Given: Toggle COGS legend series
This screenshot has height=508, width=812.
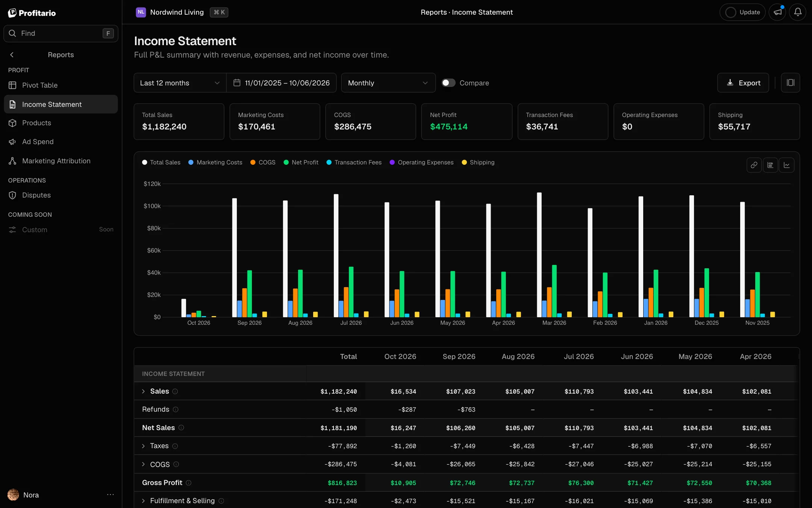Looking at the screenshot, I should click(263, 163).
